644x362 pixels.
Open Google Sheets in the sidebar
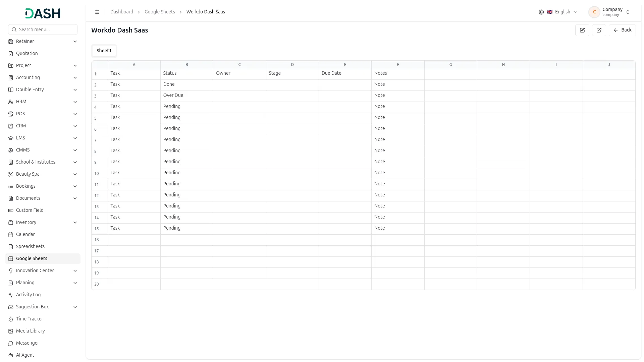point(43,259)
